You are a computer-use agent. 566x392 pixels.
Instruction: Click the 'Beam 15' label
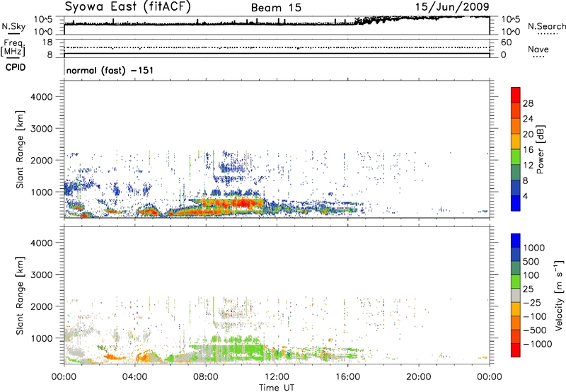coord(276,8)
